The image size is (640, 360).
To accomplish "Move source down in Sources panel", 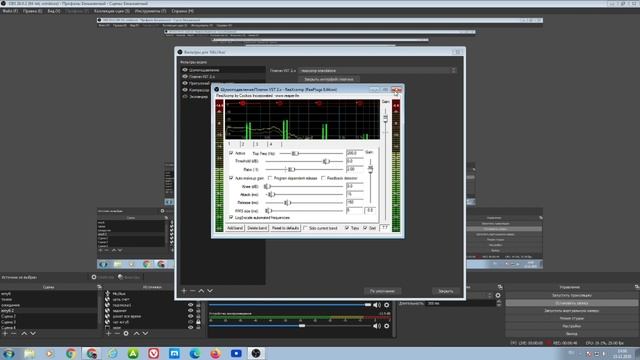I will 145,333.
